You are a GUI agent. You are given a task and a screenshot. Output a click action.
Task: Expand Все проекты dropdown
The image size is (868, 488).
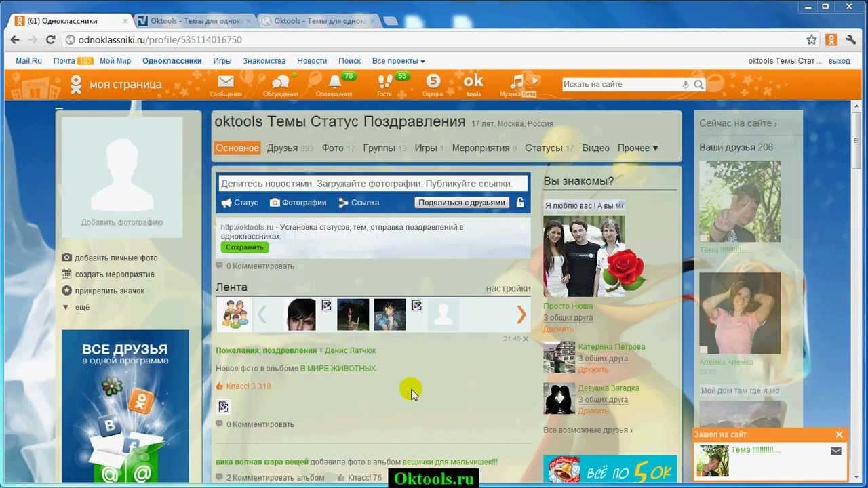tap(398, 61)
